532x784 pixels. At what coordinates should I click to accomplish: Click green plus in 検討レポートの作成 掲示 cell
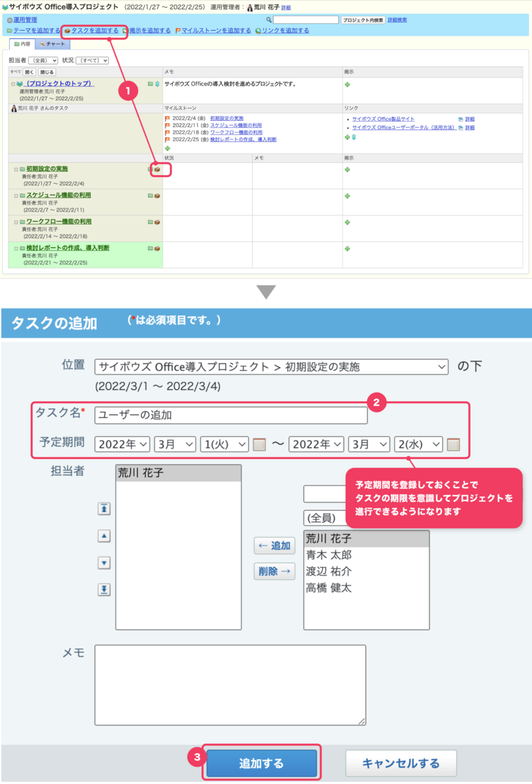coord(347,248)
